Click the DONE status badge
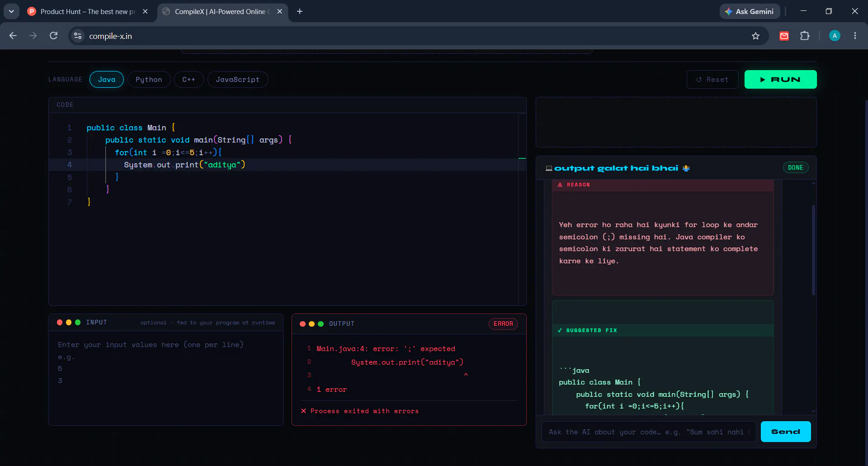 click(796, 168)
